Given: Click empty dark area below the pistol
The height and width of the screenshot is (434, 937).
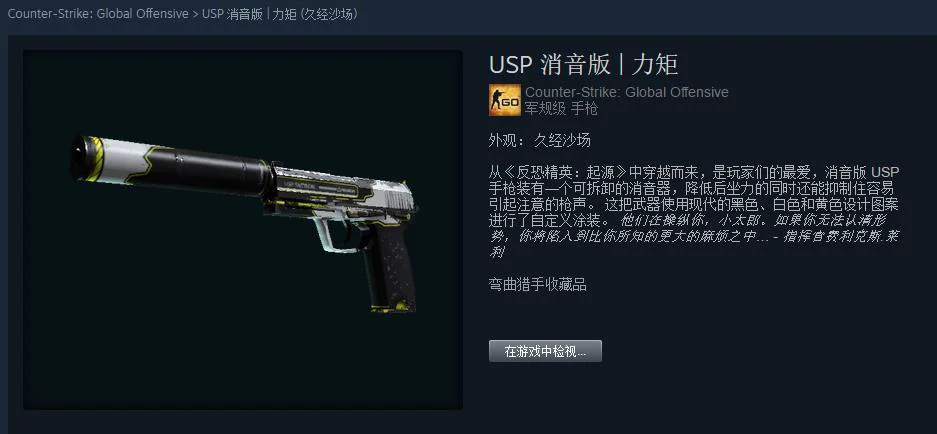Looking at the screenshot, I should tap(239, 365).
